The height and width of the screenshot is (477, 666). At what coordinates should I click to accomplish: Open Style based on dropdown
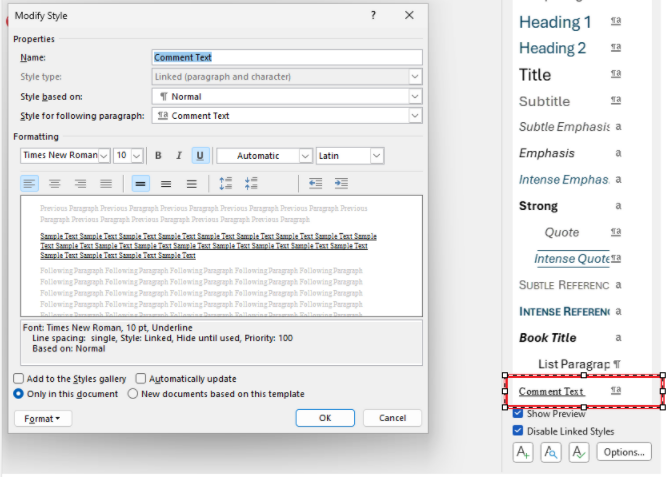tap(415, 96)
